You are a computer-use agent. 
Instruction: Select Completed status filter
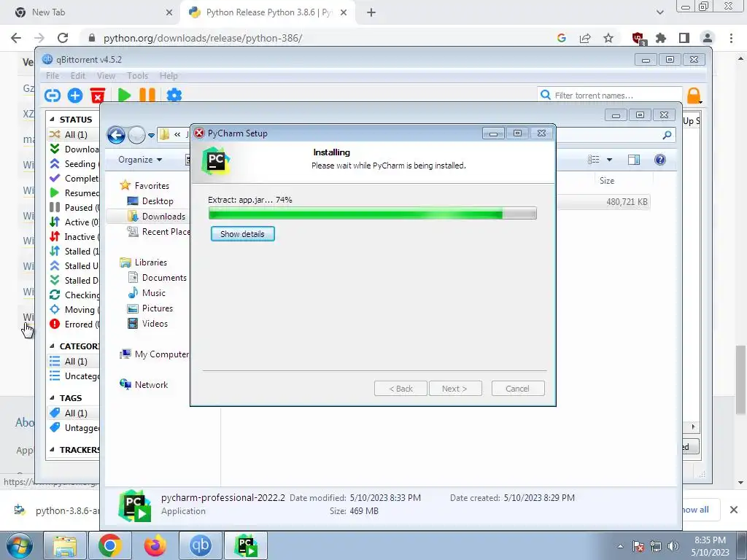click(x=74, y=179)
